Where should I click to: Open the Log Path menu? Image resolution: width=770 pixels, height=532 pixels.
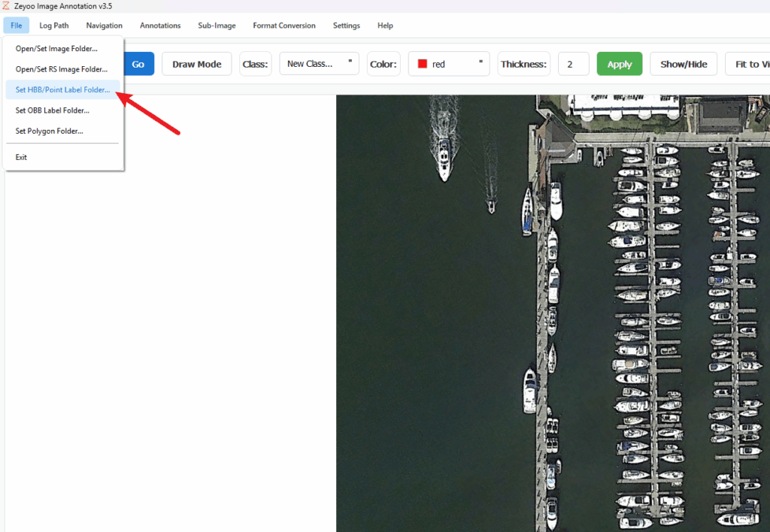[54, 26]
